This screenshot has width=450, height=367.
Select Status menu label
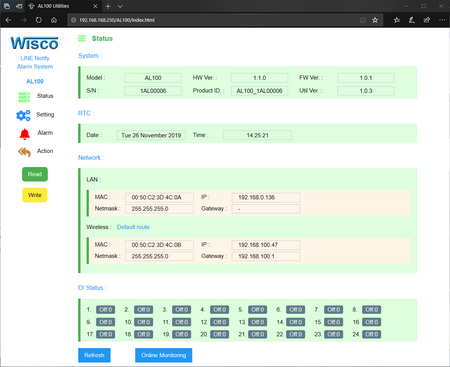[45, 96]
